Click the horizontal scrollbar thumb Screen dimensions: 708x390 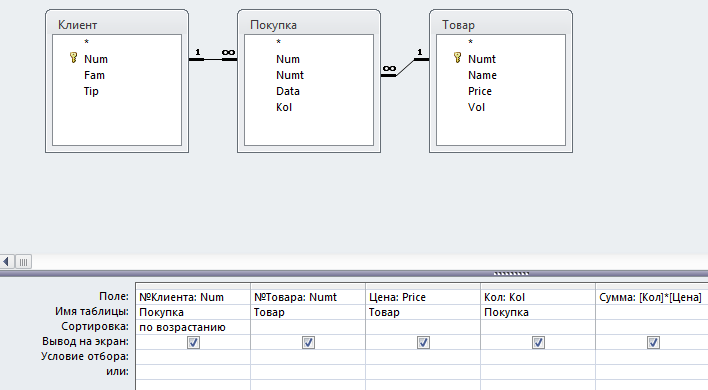click(x=23, y=261)
